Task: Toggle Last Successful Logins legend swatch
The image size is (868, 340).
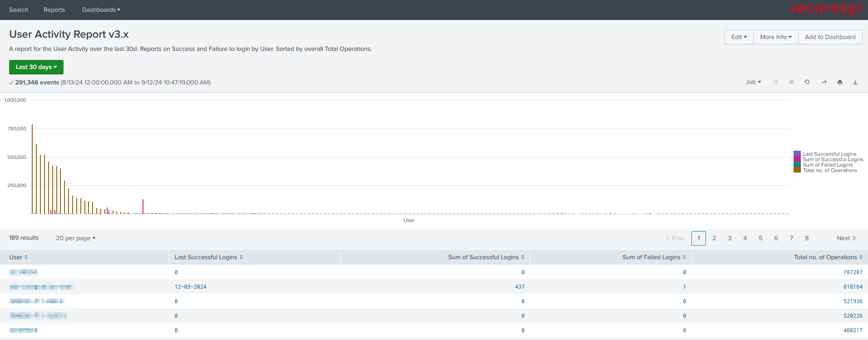Action: [797, 153]
